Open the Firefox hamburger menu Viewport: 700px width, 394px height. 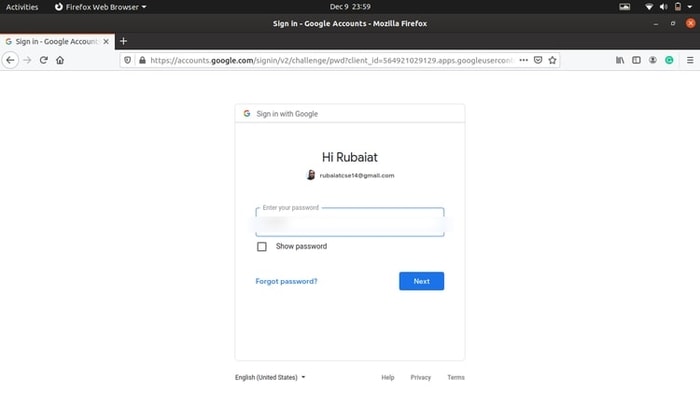tap(690, 60)
